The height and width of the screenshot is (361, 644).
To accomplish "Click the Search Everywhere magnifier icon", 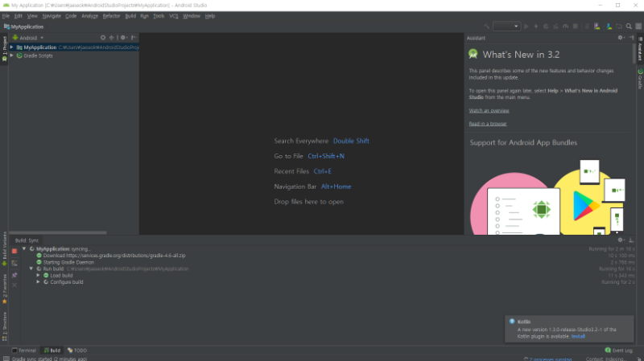I will 629,27.
